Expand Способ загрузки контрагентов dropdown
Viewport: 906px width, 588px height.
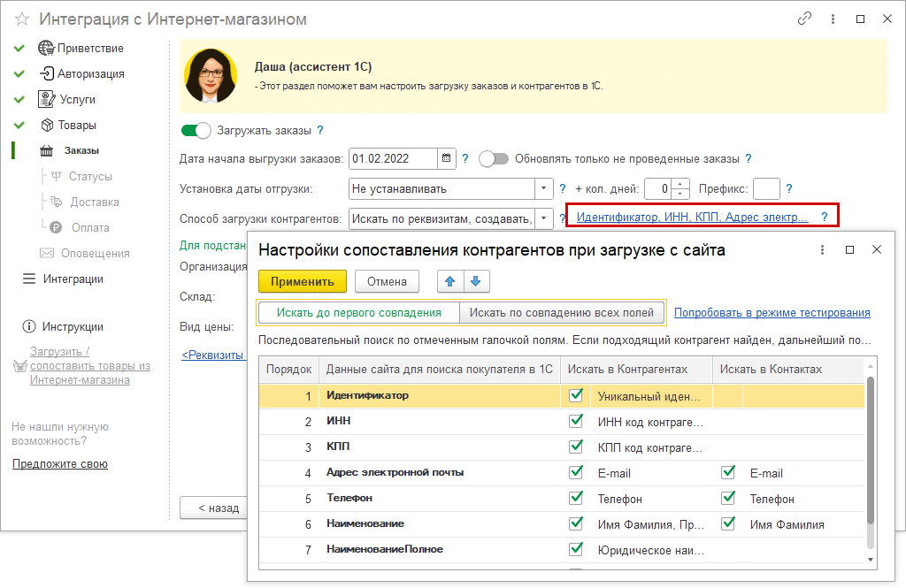tap(543, 218)
